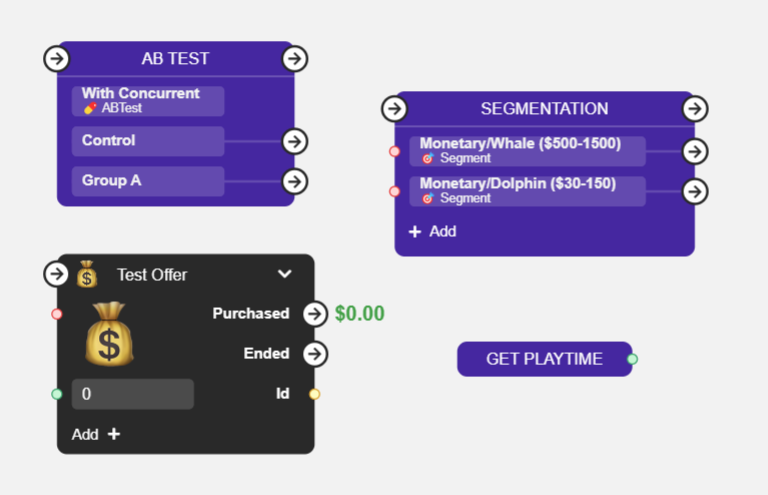Viewport: 768px width, 495px height.
Task: Click the GET PLAYTIME green output connector
Action: [632, 359]
